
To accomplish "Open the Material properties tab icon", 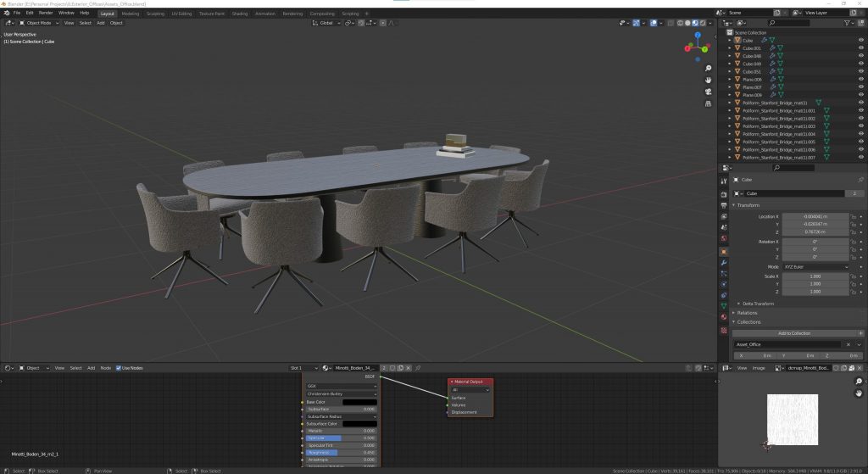I will 724,317.
